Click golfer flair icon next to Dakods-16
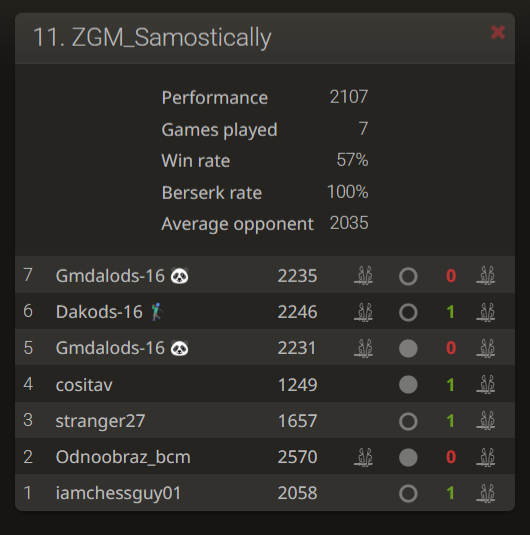 (157, 312)
